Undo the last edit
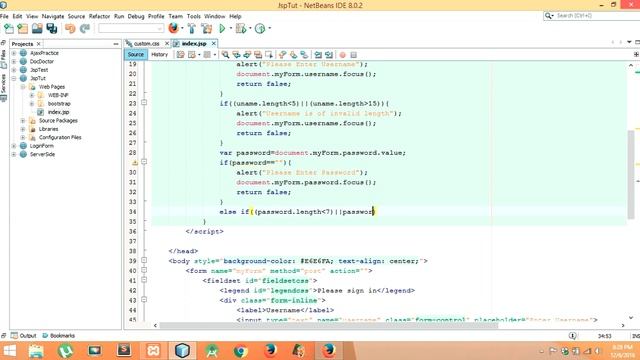640x360 pixels. 70,28
